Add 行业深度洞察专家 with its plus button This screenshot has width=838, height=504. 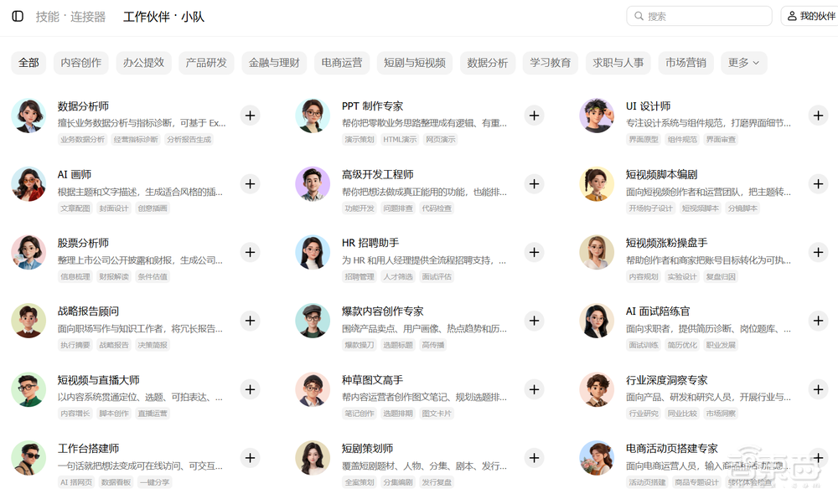click(x=818, y=389)
